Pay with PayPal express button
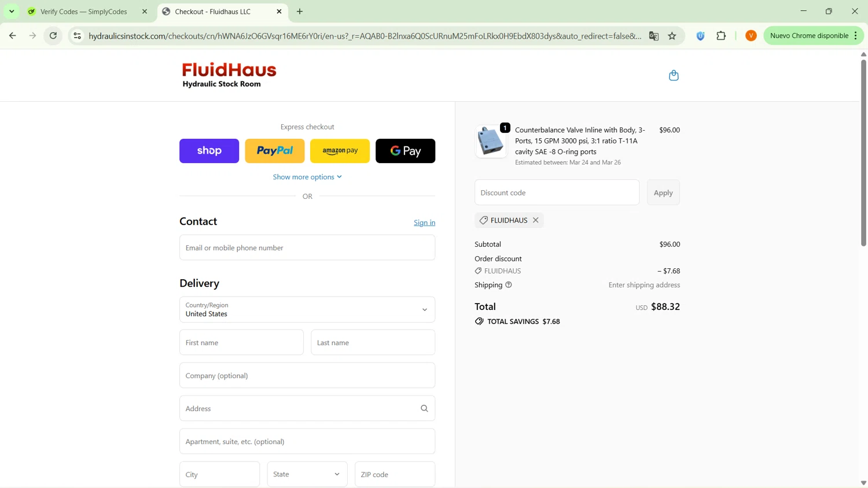The height and width of the screenshot is (488, 868). (275, 151)
